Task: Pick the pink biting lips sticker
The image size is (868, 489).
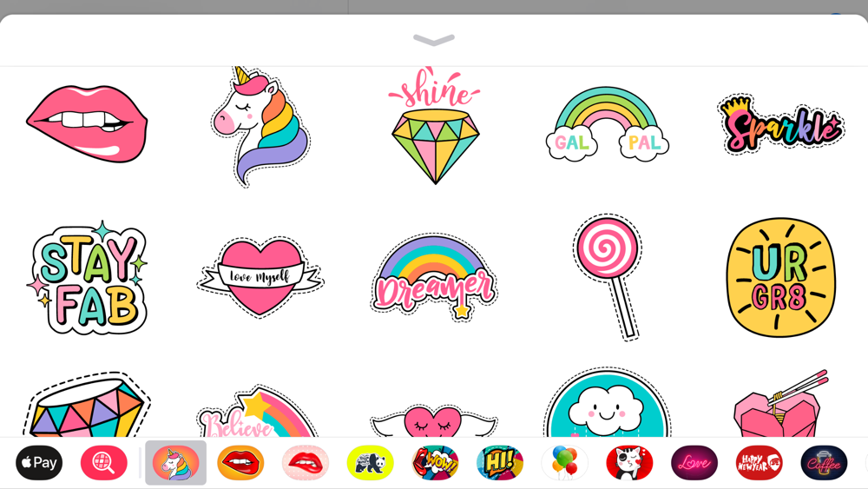Action: [x=87, y=124]
